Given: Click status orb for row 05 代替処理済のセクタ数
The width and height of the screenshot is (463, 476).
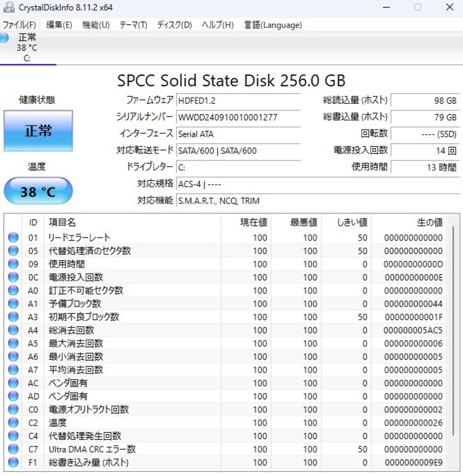Looking at the screenshot, I should pyautogui.click(x=13, y=250).
